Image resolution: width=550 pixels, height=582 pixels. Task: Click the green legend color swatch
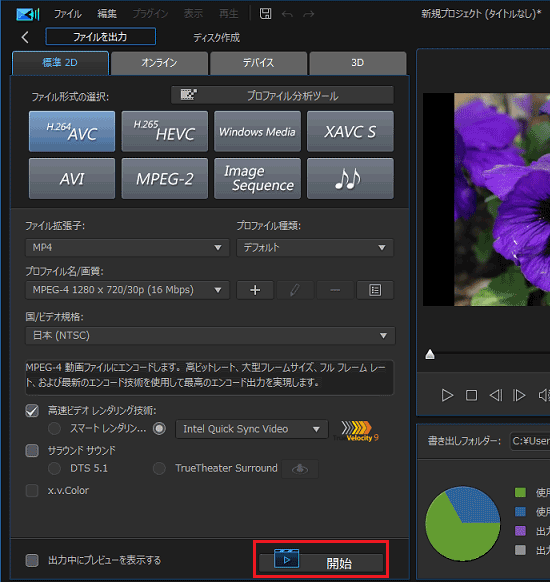[520, 493]
